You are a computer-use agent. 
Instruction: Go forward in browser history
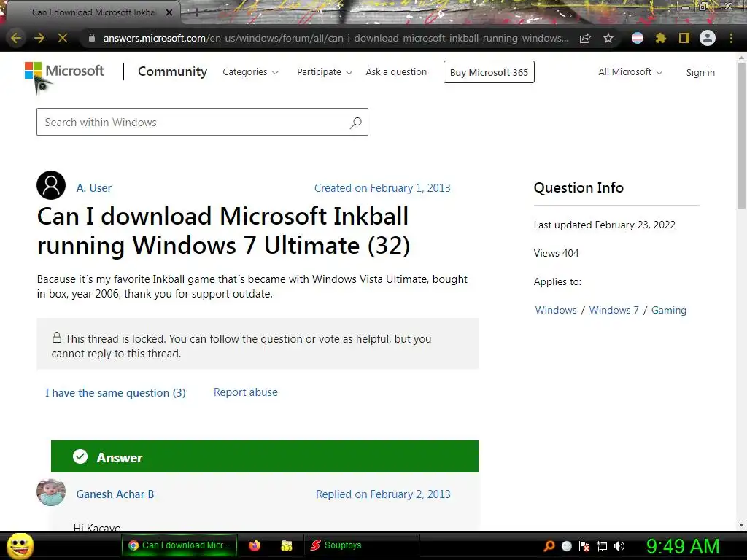pyautogui.click(x=39, y=38)
